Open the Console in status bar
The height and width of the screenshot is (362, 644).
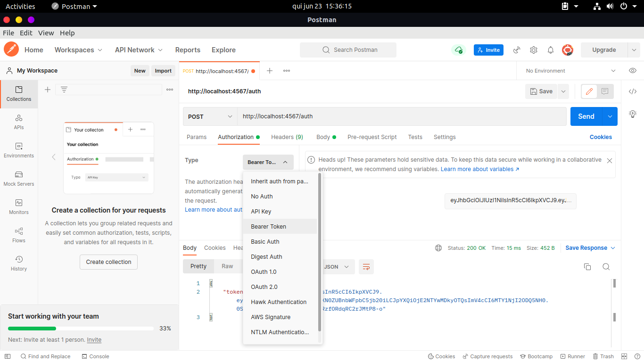[x=95, y=356]
